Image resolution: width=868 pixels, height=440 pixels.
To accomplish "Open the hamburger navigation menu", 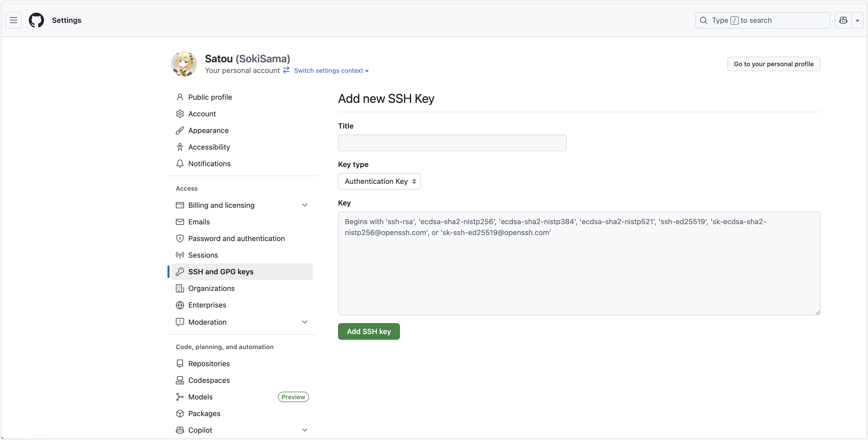I will click(x=14, y=20).
